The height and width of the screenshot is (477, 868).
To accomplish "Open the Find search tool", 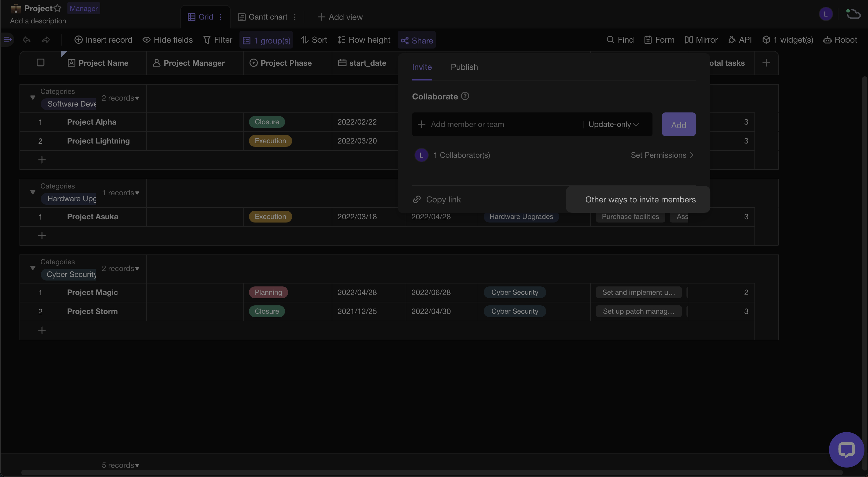I will (620, 40).
